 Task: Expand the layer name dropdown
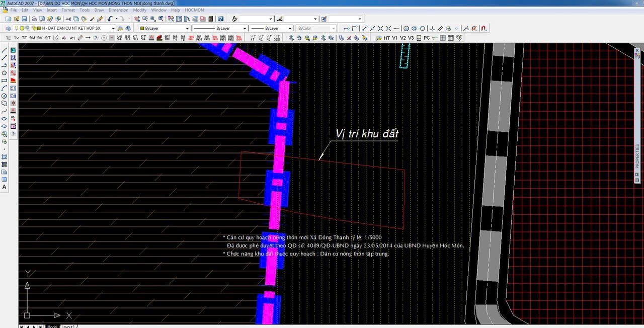(x=113, y=29)
